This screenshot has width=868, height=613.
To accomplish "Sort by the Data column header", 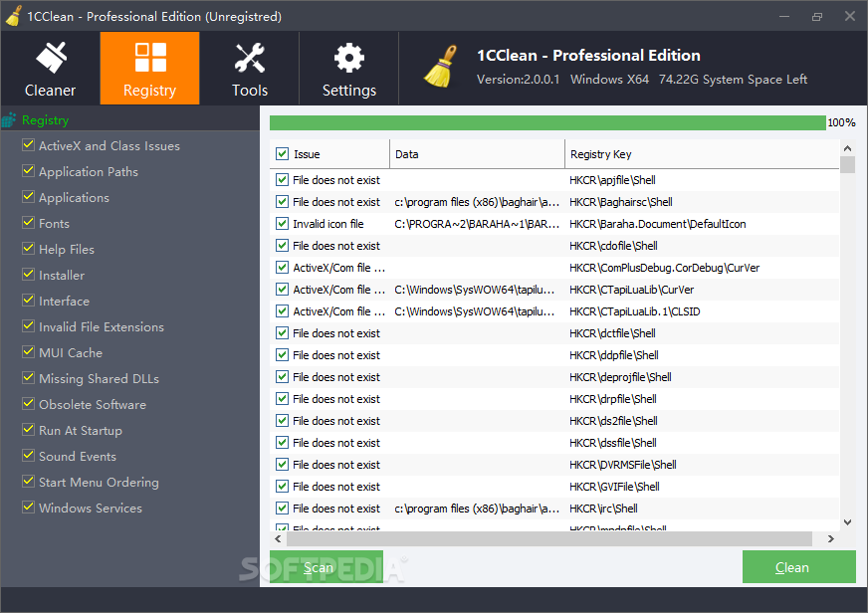I will point(477,154).
